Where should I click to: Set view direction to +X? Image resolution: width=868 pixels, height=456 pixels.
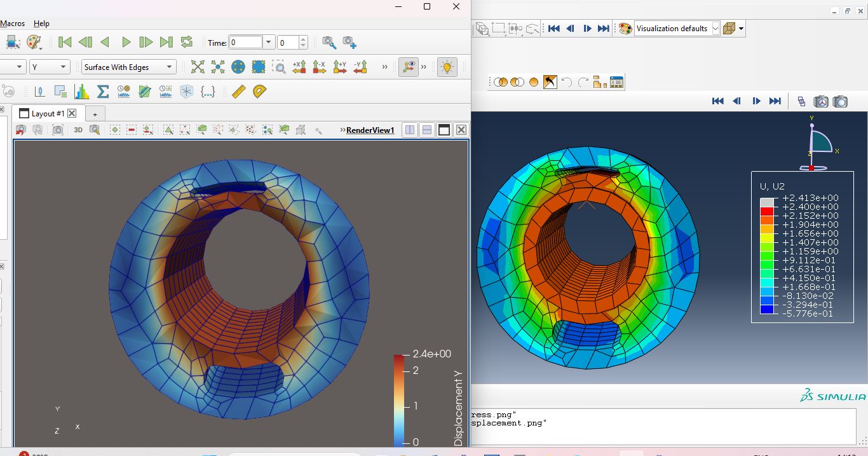(299, 67)
